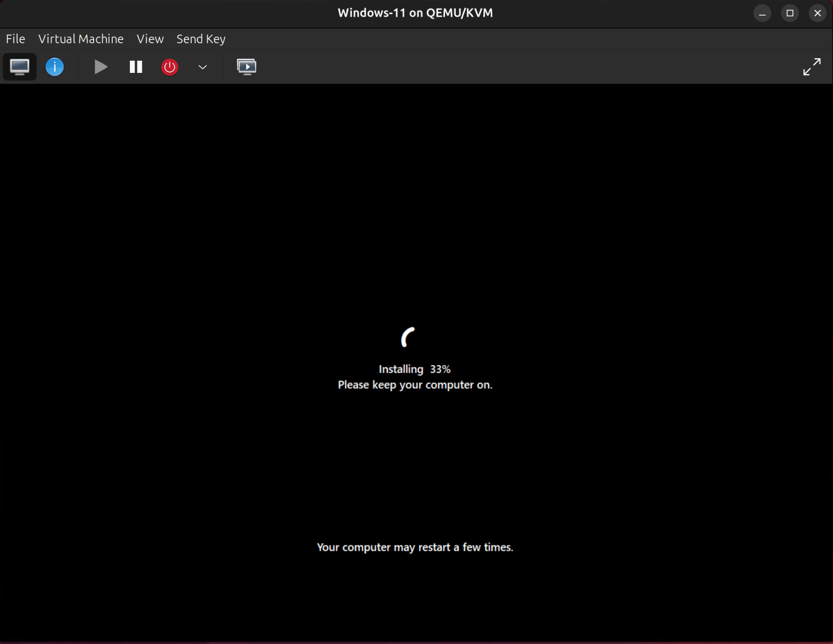Click the Installing 33% progress indicator
Screen dimensions: 833x644
pos(415,369)
